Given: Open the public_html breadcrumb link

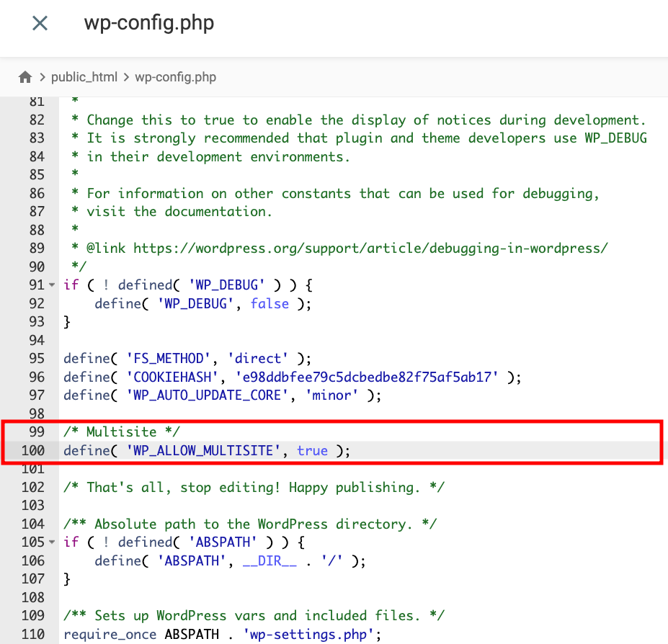Looking at the screenshot, I should pos(84,76).
